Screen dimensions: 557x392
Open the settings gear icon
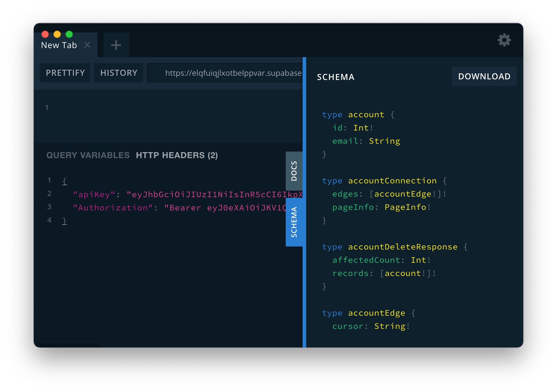pyautogui.click(x=504, y=40)
